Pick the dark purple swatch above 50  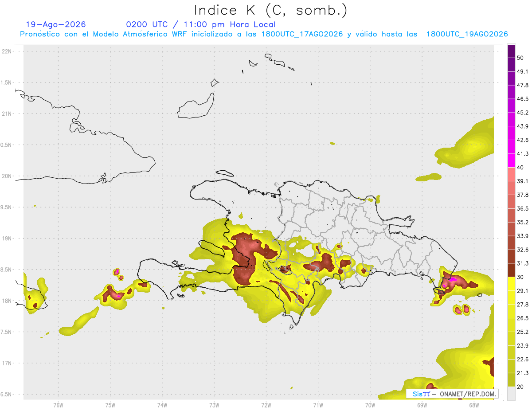(511, 51)
